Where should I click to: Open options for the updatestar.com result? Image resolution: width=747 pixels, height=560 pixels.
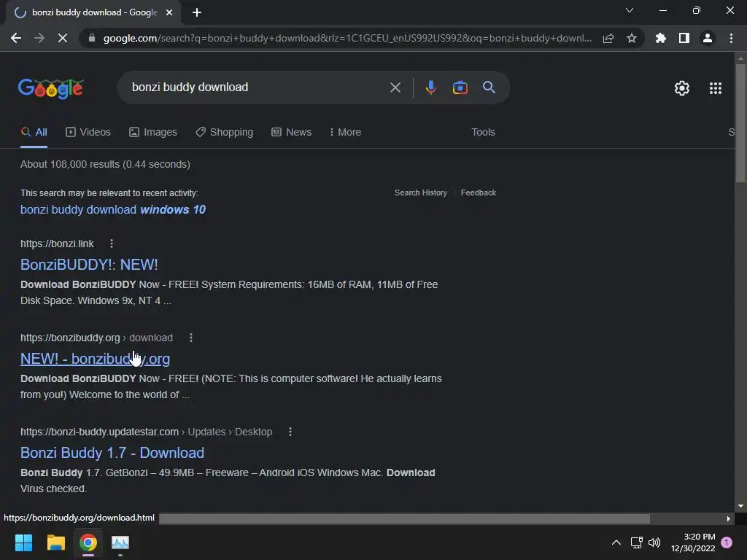290,432
